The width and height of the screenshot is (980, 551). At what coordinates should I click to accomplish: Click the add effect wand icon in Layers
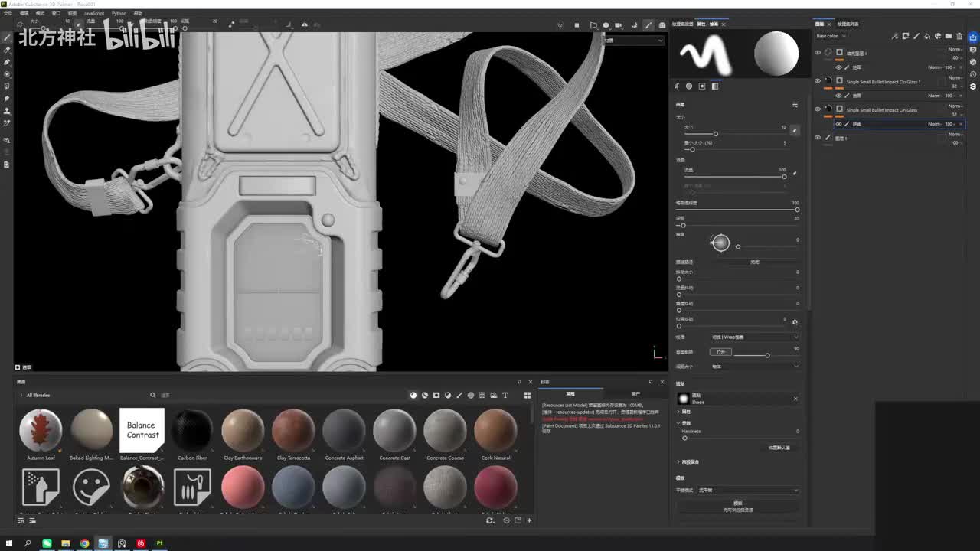coord(895,36)
